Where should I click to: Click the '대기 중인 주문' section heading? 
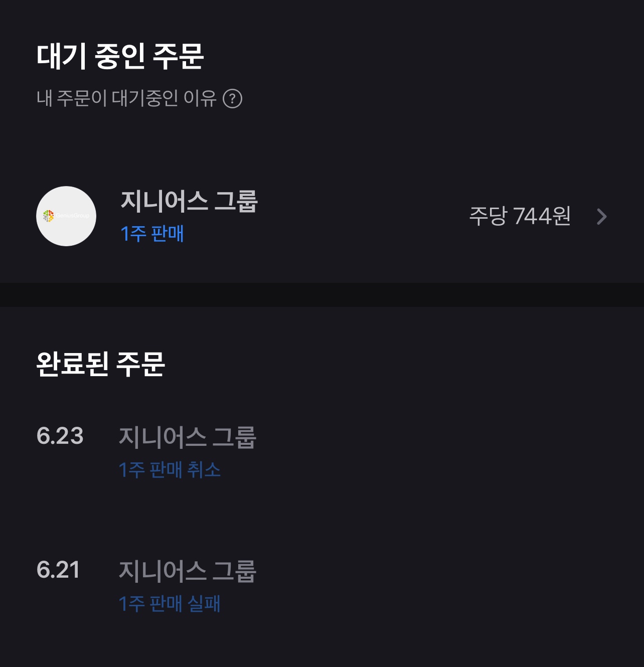pyautogui.click(x=120, y=56)
